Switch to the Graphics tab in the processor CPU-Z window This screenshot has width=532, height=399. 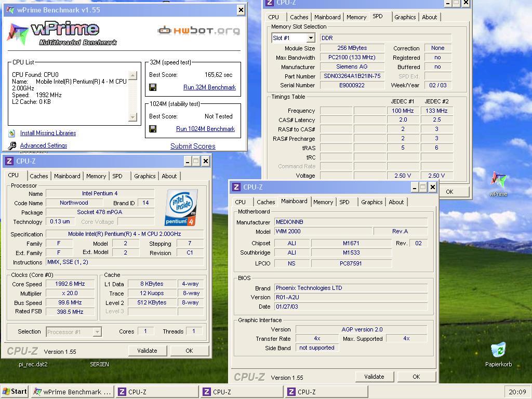click(x=144, y=176)
